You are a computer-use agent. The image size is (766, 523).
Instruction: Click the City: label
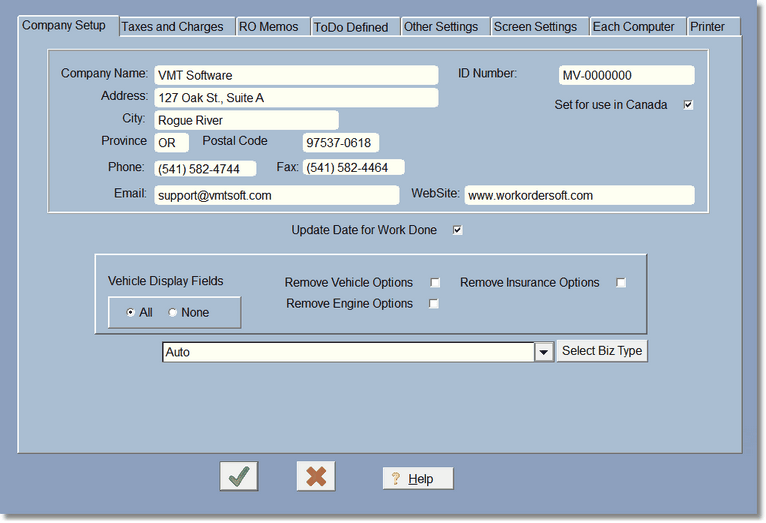(x=133, y=118)
